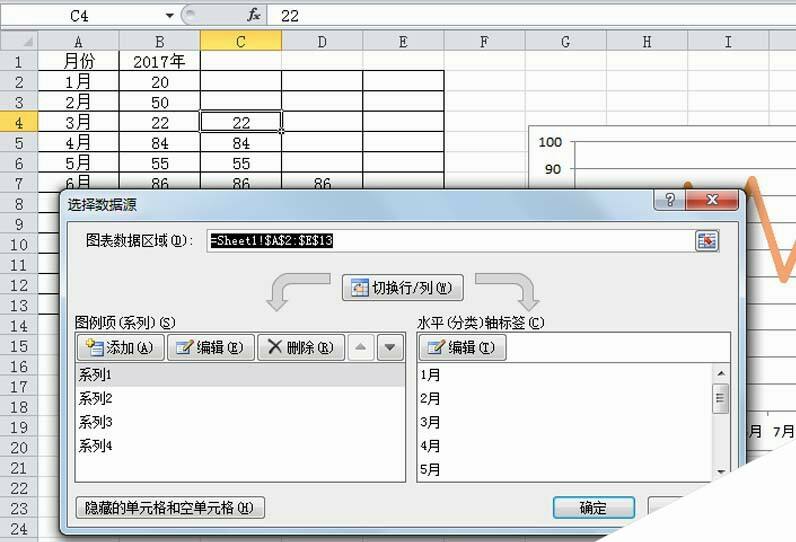The image size is (796, 542).
Task: Click cell A1 containing 月份
Action: (x=78, y=61)
